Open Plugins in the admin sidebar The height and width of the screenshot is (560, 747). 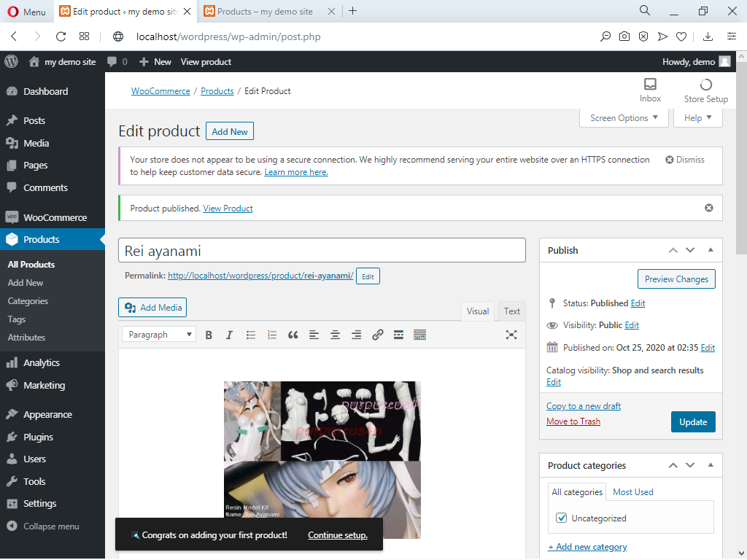pyautogui.click(x=38, y=437)
